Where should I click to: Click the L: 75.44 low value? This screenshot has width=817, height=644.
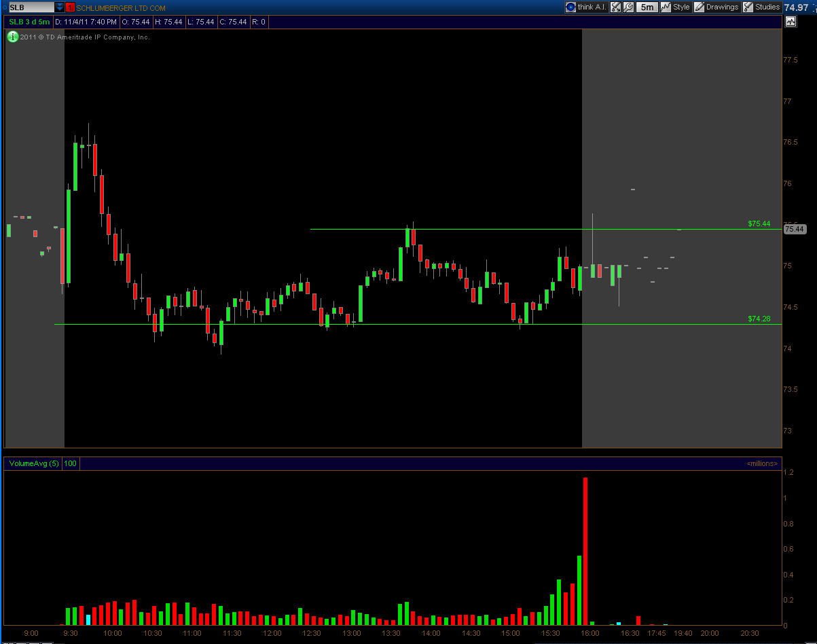pyautogui.click(x=200, y=22)
